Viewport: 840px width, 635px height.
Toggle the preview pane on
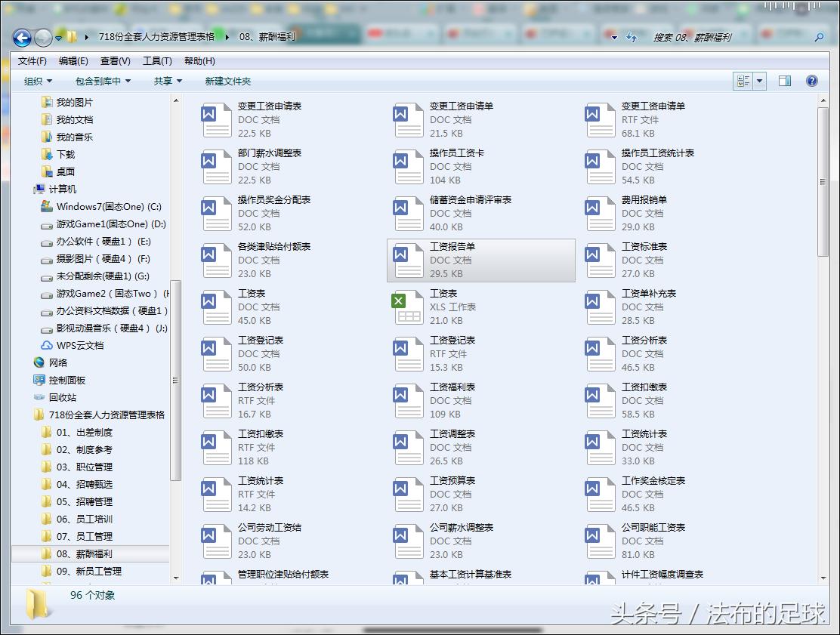click(786, 81)
